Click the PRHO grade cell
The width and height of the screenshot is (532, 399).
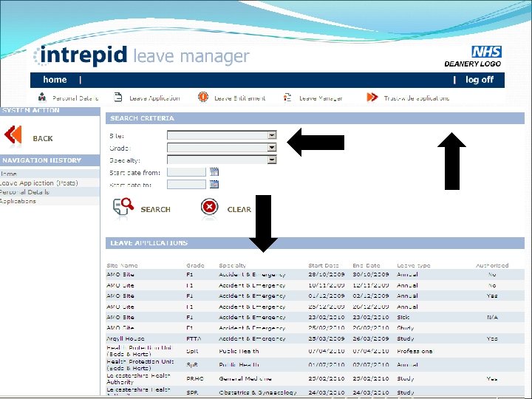click(x=195, y=378)
